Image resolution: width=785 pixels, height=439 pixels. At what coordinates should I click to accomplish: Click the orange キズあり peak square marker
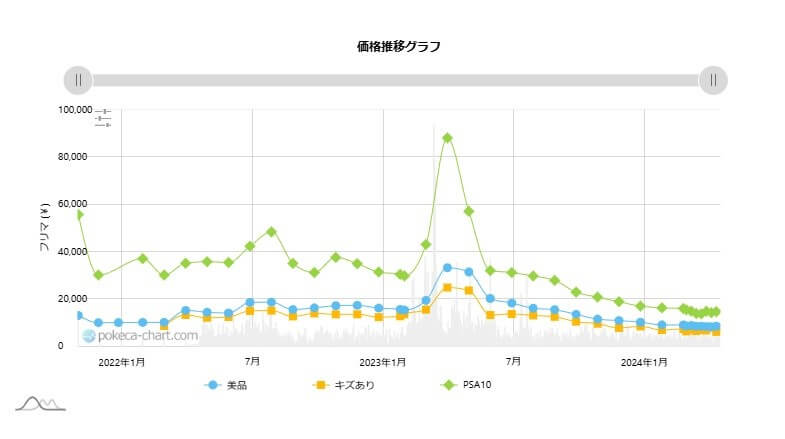(x=447, y=287)
